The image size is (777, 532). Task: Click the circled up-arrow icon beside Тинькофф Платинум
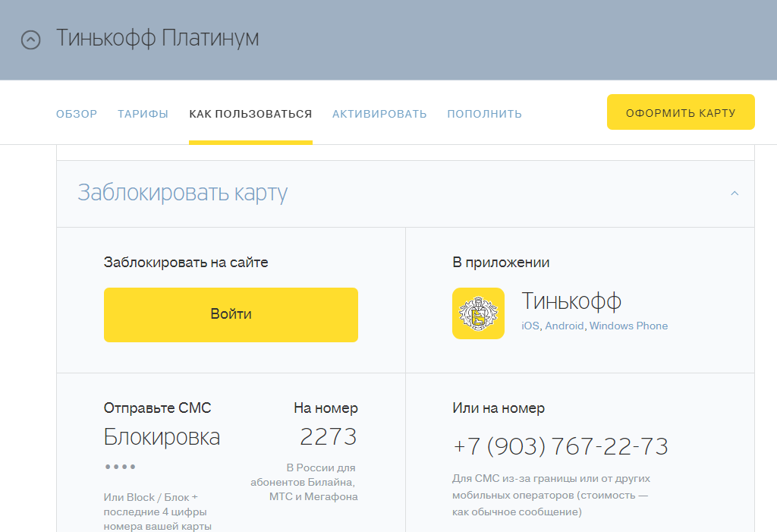tap(30, 39)
